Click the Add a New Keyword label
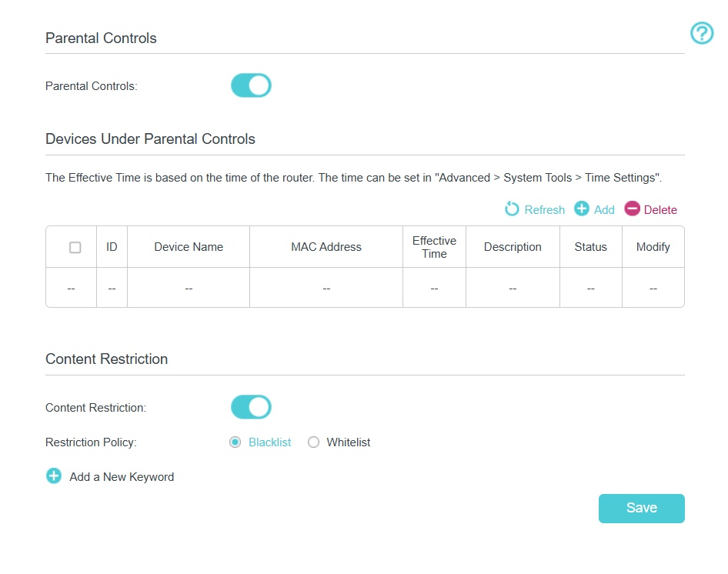 (x=122, y=477)
